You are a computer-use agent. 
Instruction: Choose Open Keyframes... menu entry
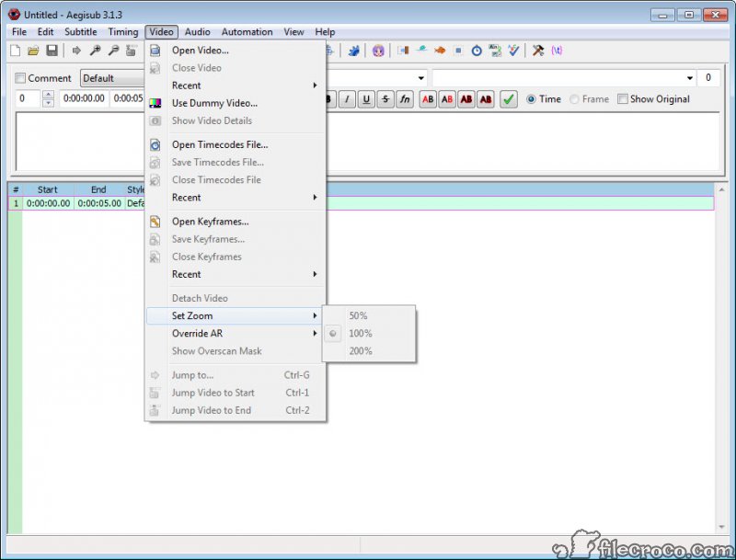(236, 222)
